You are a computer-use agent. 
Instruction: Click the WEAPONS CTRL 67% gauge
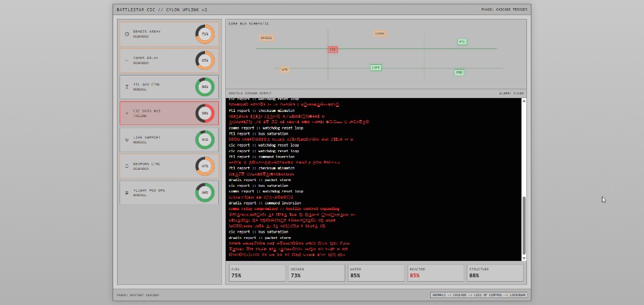(205, 166)
